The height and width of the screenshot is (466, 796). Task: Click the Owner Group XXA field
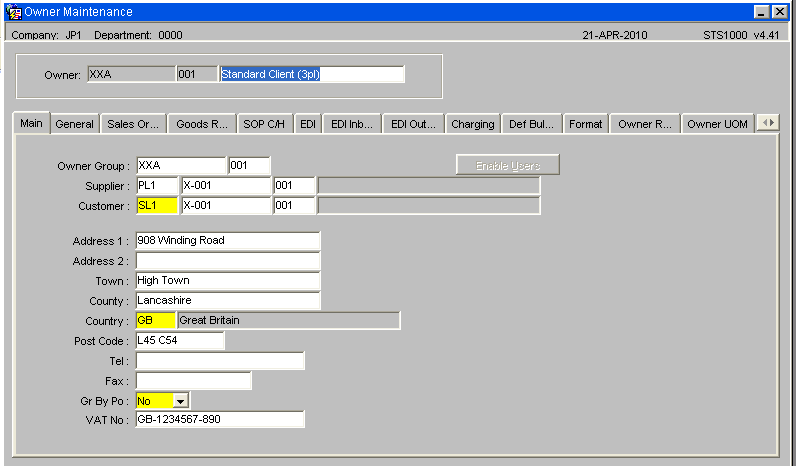point(181,165)
